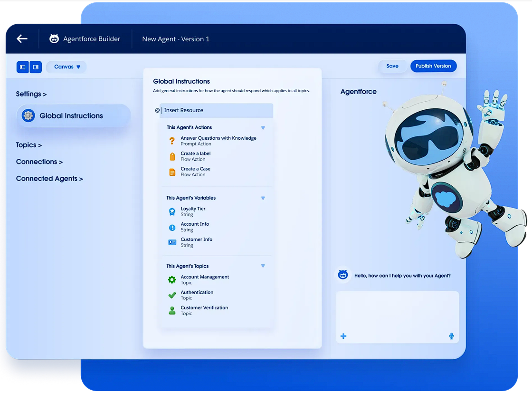Click the Global Instructions gear icon
The width and height of the screenshot is (532, 393).
pyautogui.click(x=28, y=116)
